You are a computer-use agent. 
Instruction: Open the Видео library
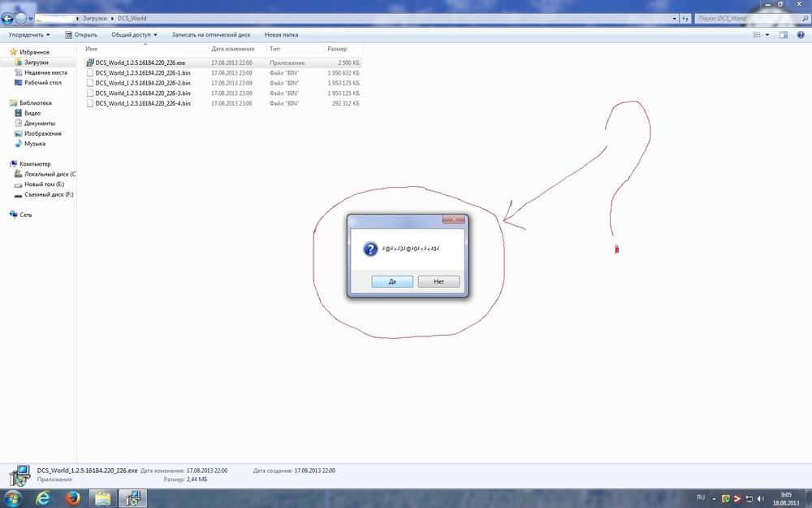tap(32, 113)
